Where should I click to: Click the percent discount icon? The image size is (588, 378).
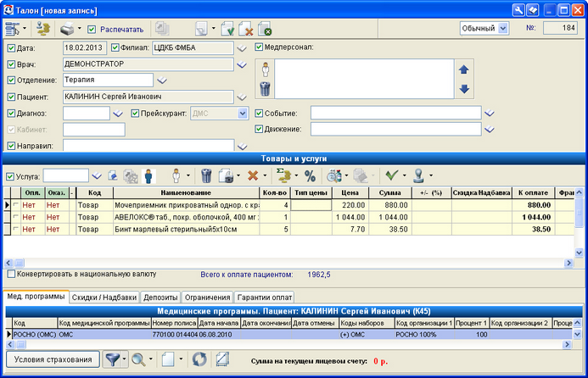click(x=310, y=175)
